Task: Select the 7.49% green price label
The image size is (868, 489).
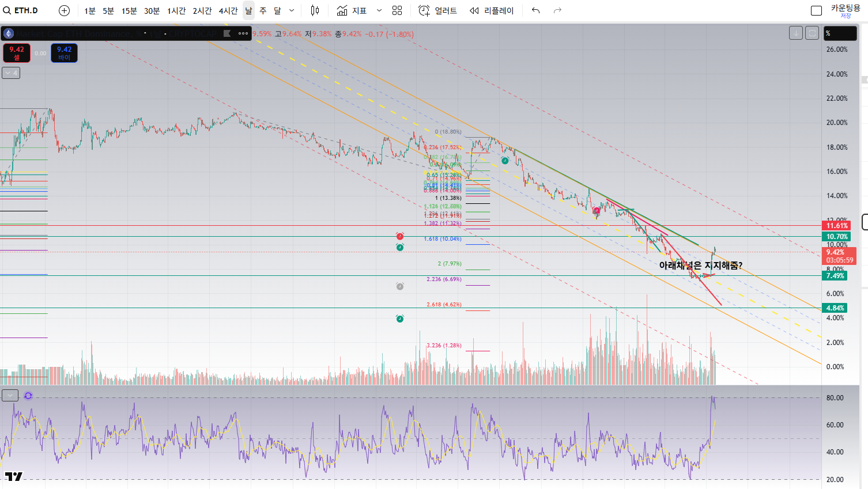Action: pyautogui.click(x=835, y=276)
